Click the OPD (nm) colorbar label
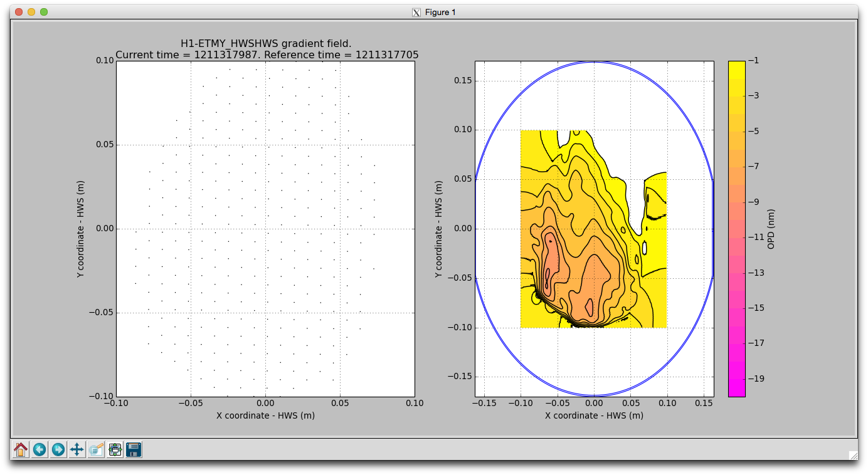Viewport: 868px width, 475px height. [x=771, y=229]
